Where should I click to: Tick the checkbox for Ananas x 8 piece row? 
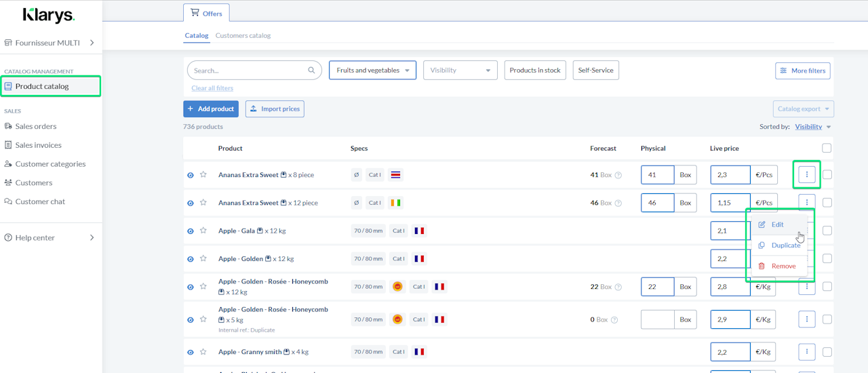point(827,175)
